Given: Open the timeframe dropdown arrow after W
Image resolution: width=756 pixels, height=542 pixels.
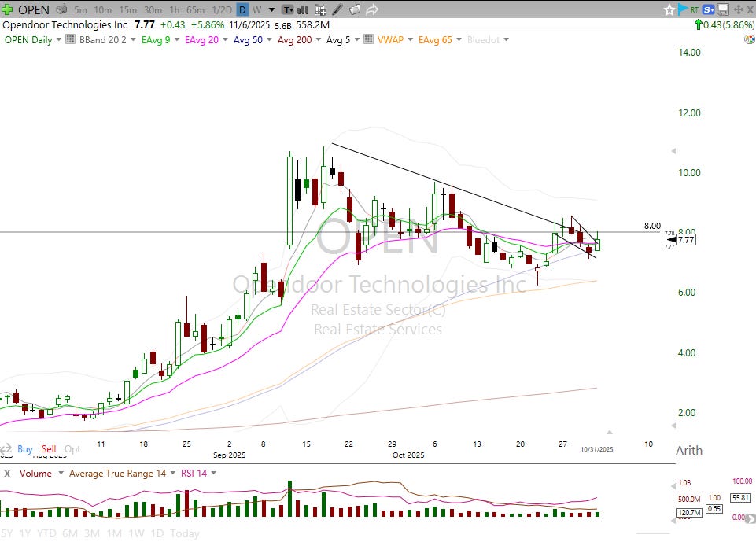Looking at the screenshot, I should [x=271, y=9].
